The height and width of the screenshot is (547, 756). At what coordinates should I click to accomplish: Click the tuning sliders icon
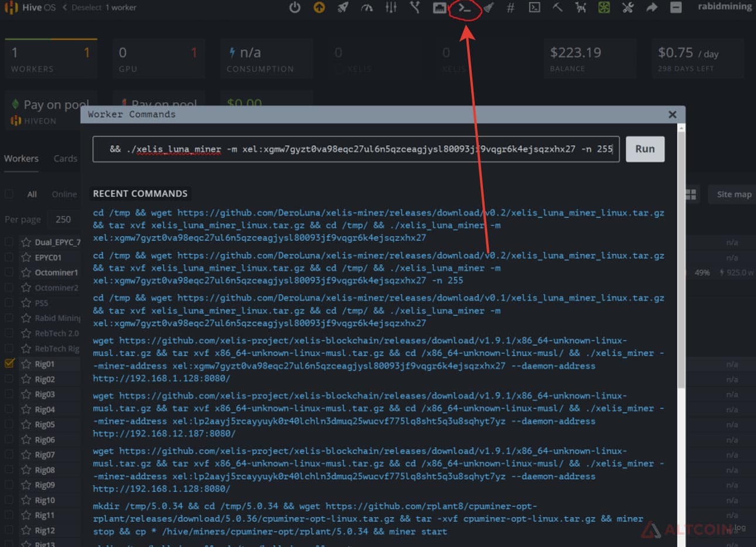point(391,8)
